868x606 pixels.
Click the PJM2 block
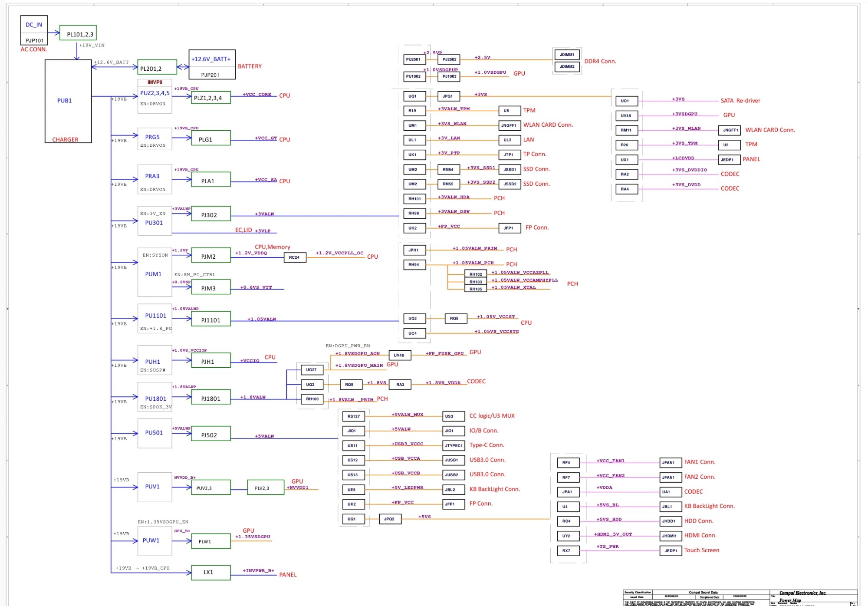(x=211, y=256)
